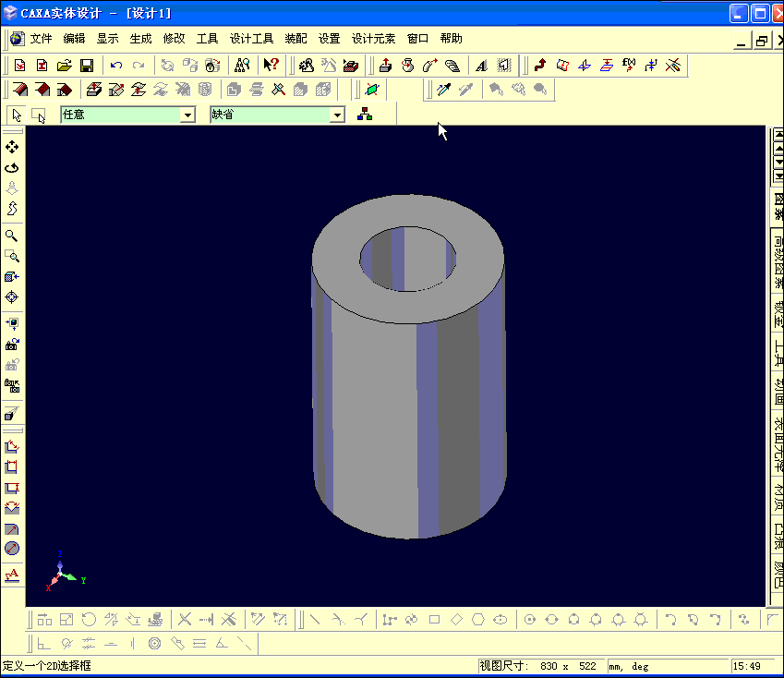Screen dimensions: 784x678
Task: Select the radius dimension tool
Action: pyautogui.click(x=12, y=528)
